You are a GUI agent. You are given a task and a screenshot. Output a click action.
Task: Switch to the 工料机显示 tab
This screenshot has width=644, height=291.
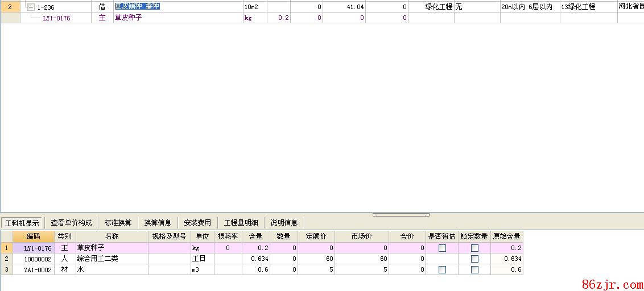click(21, 223)
